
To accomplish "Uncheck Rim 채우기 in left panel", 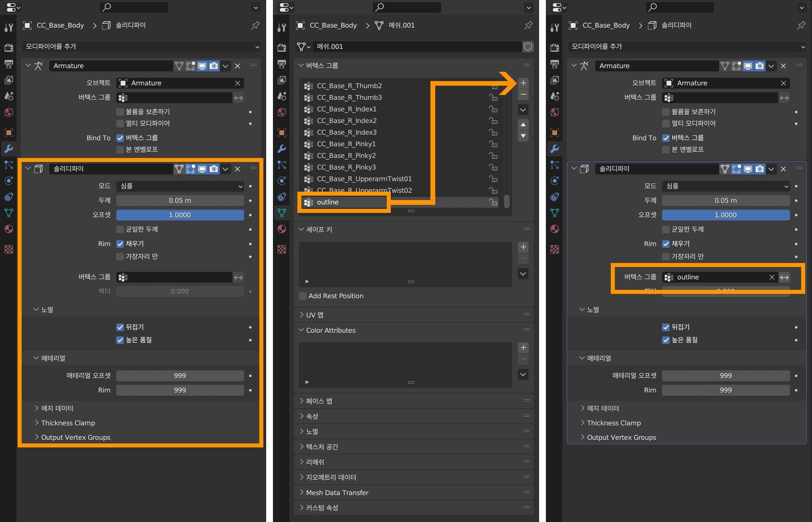I will 120,244.
